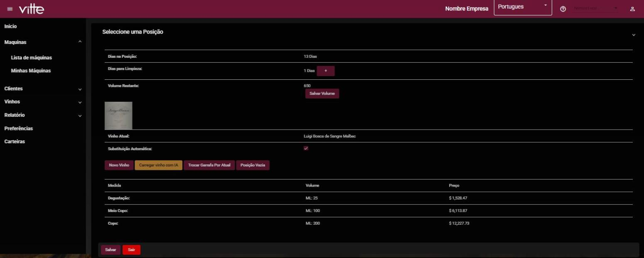The image size is (644, 258).
Task: Open Preferências in the sidebar
Action: (x=19, y=128)
